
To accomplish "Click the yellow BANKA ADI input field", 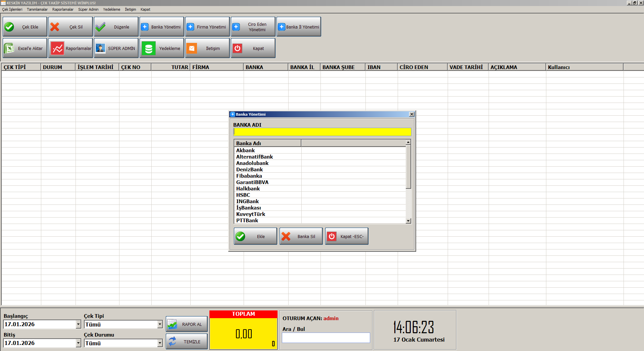I will [x=322, y=132].
